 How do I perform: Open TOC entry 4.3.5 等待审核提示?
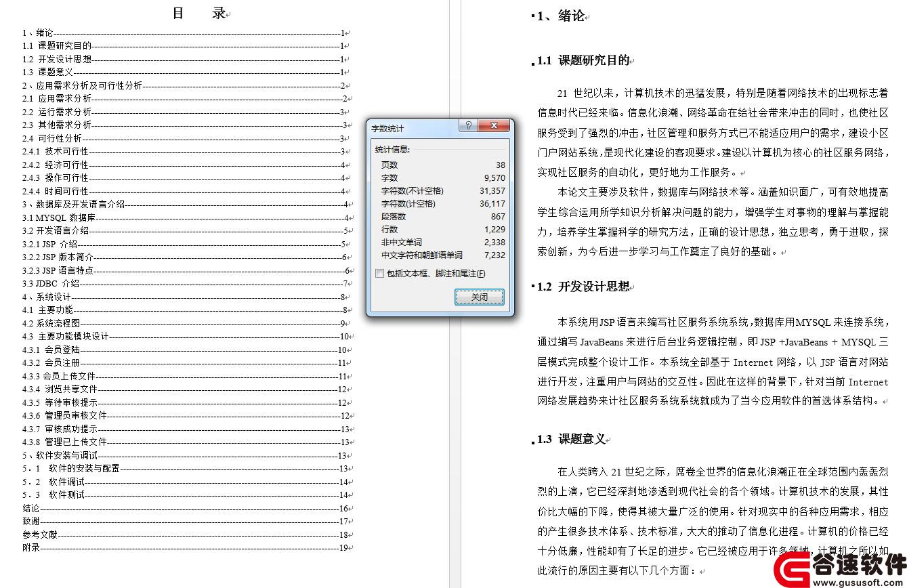(188, 402)
